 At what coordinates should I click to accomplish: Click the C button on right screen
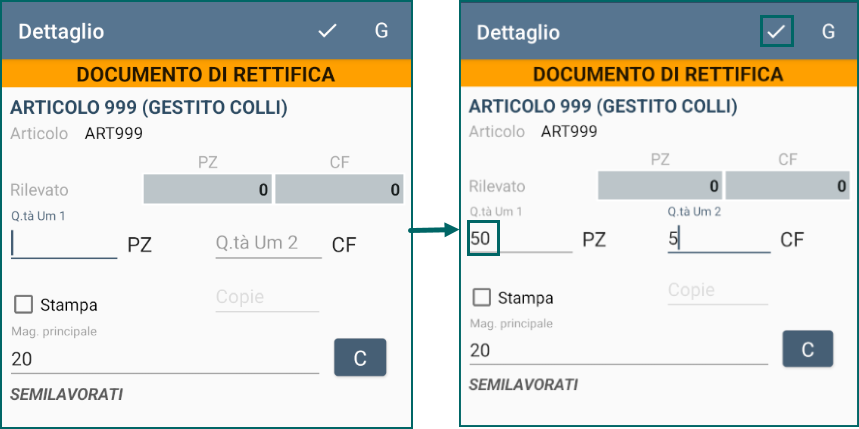tap(808, 349)
